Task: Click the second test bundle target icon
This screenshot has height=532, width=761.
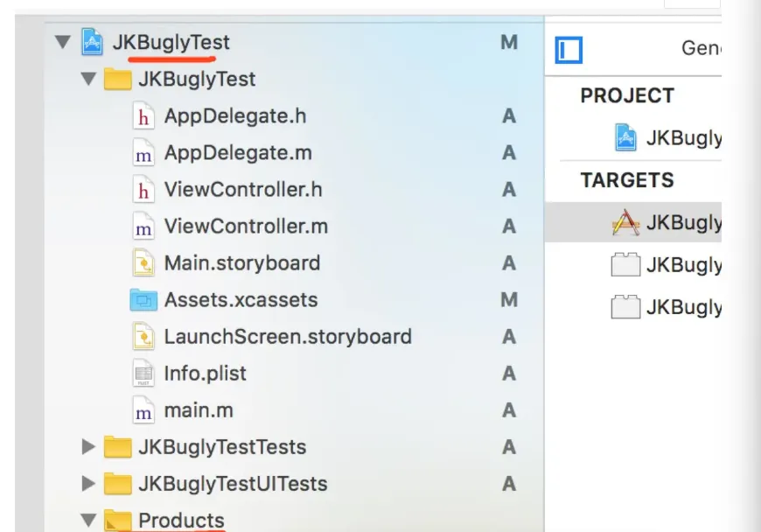Action: coord(625,307)
